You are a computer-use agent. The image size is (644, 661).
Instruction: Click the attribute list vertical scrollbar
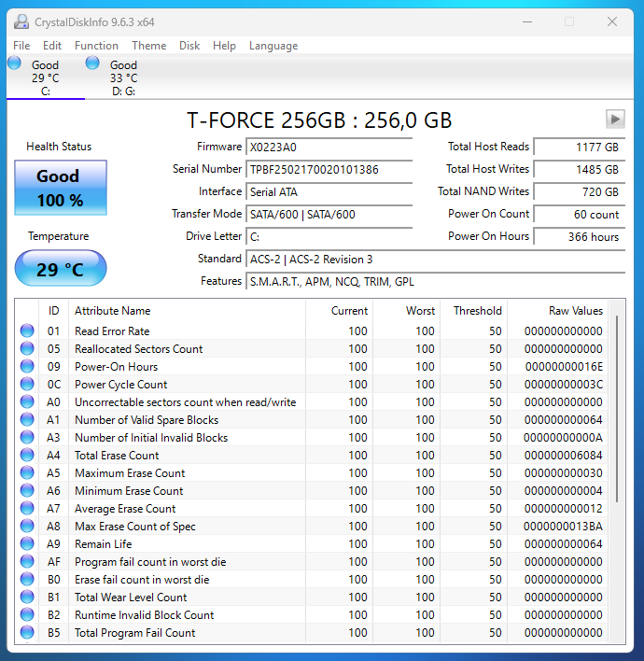point(617,409)
